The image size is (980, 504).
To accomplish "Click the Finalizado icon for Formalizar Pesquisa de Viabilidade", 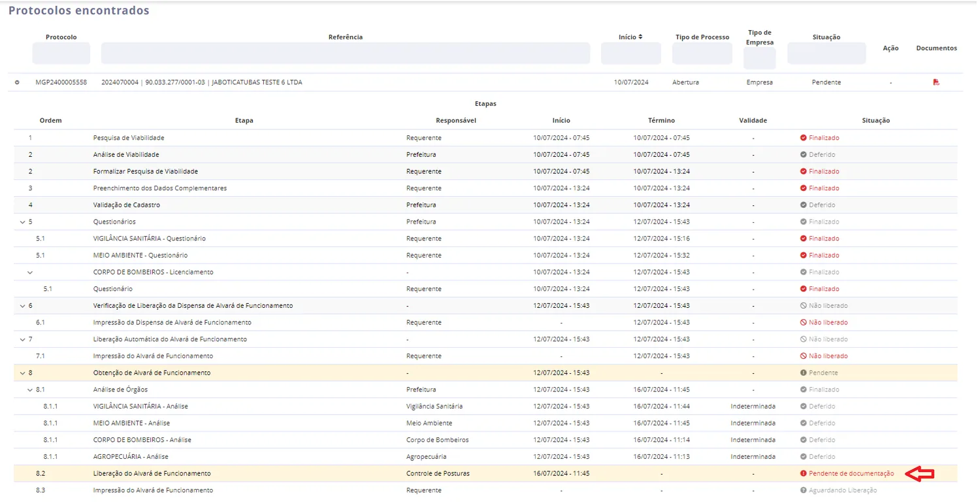I will (804, 171).
